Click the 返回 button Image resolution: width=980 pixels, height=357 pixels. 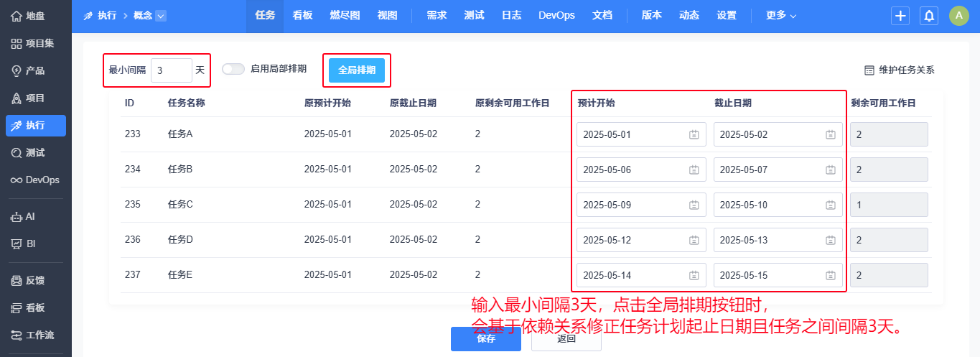[x=566, y=339]
